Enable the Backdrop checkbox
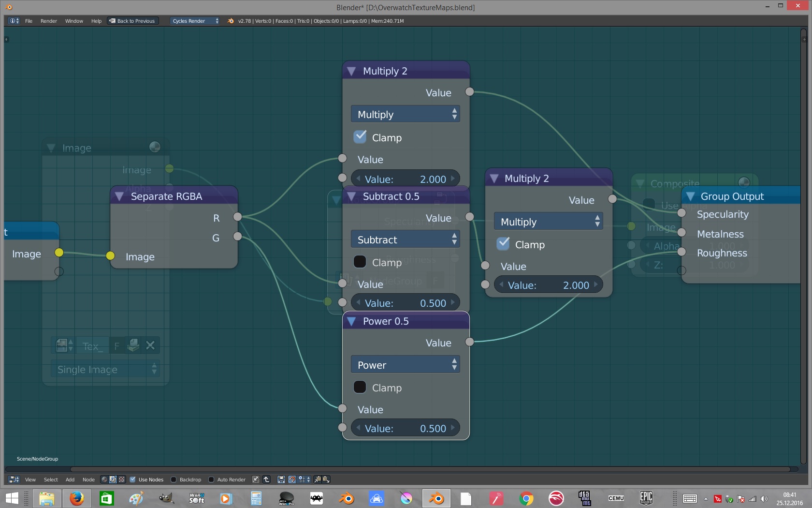The image size is (812, 508). click(x=174, y=479)
